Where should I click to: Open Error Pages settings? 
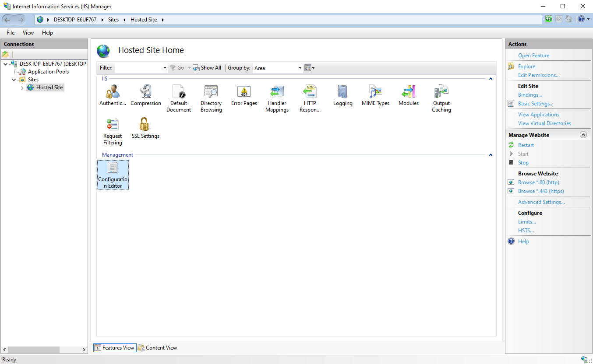(x=244, y=93)
